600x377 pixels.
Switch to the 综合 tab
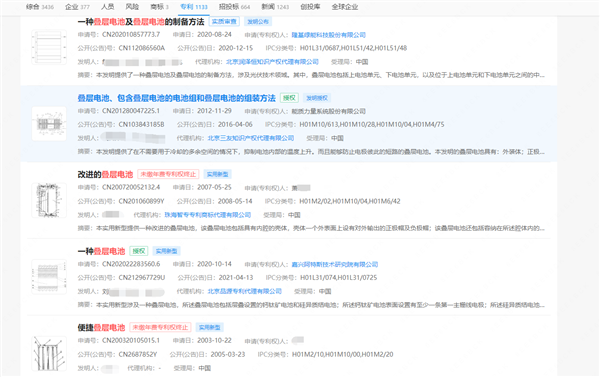pos(40,7)
